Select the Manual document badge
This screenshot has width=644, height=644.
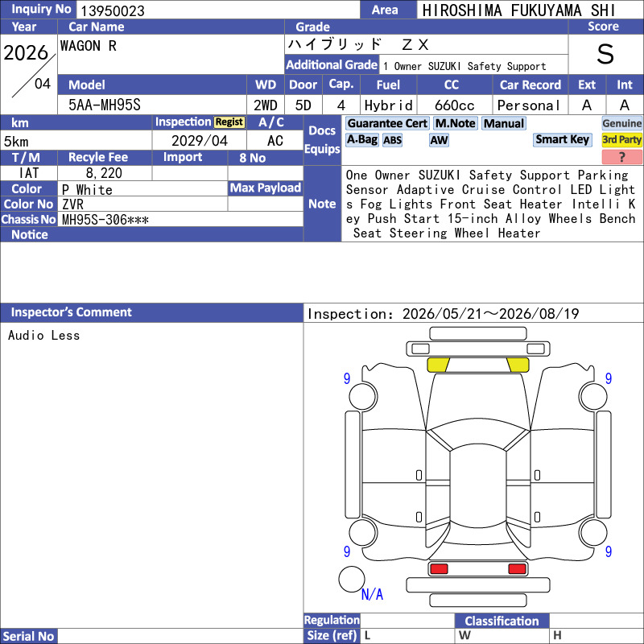point(504,123)
